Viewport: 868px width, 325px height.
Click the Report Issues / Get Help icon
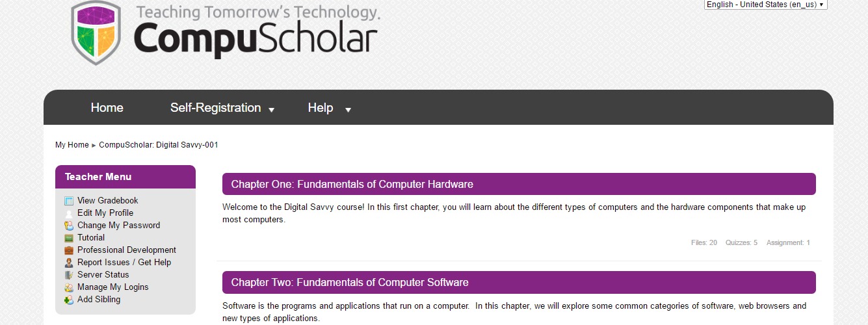pos(69,263)
